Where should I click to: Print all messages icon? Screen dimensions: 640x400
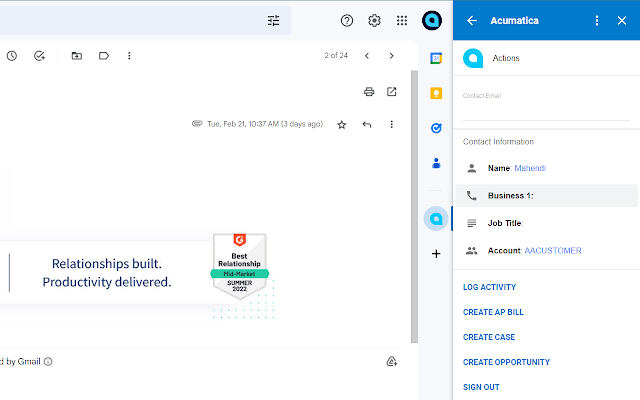pyautogui.click(x=369, y=92)
